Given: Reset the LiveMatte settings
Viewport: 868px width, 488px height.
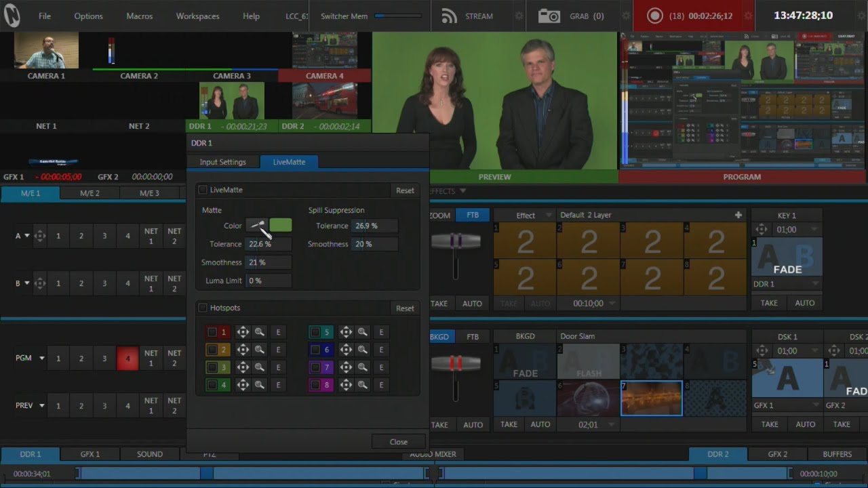Looking at the screenshot, I should pos(405,190).
